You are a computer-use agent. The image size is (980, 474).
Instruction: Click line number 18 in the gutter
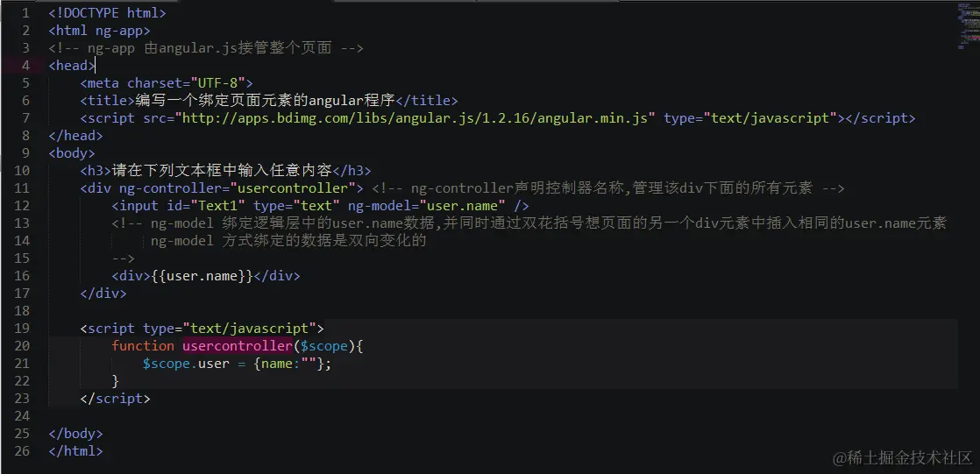pos(22,310)
